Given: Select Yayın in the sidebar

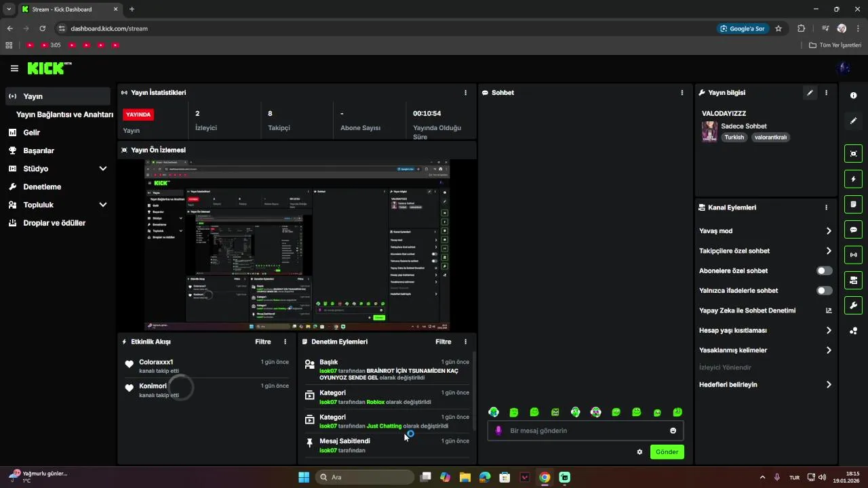Looking at the screenshot, I should [x=58, y=96].
